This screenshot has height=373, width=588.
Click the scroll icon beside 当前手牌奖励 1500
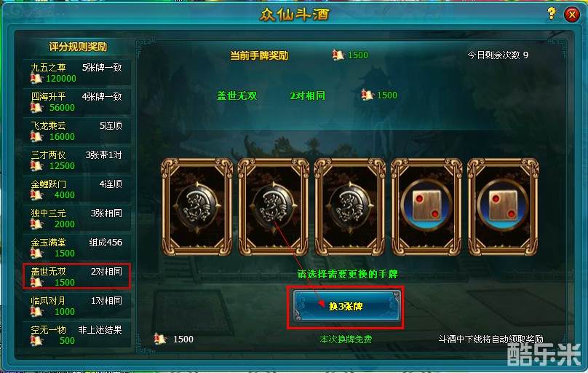tap(338, 55)
